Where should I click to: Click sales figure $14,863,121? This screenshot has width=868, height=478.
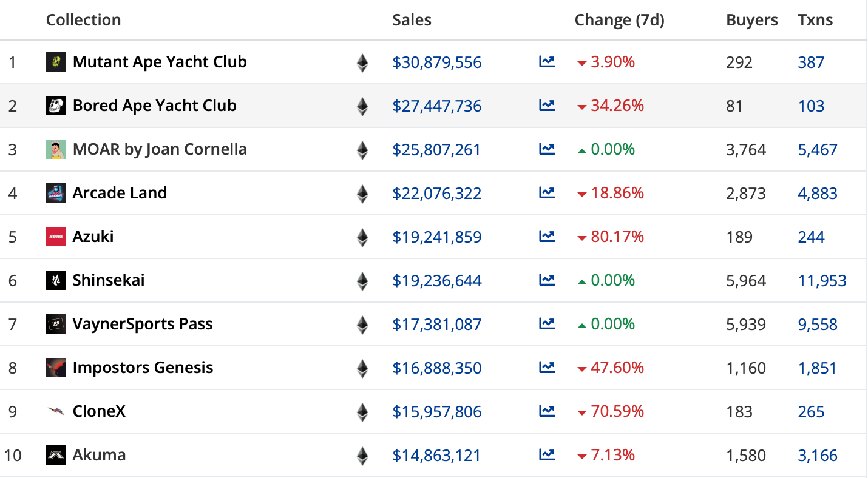tap(436, 456)
